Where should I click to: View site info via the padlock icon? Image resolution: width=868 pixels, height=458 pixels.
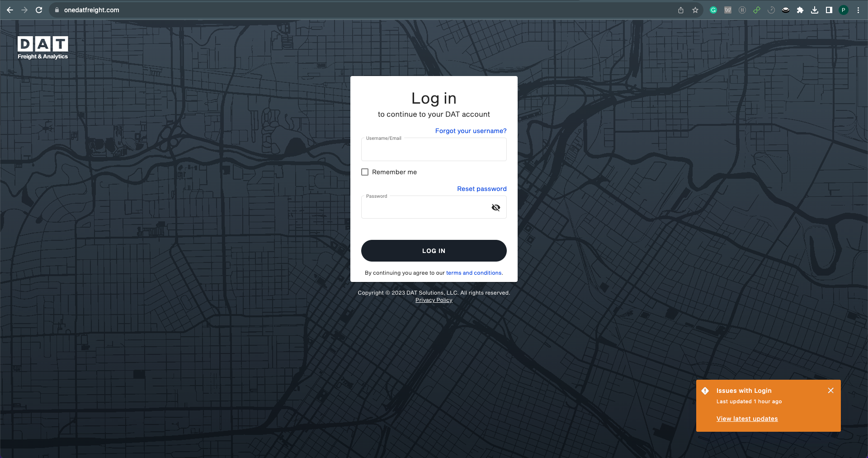(57, 10)
